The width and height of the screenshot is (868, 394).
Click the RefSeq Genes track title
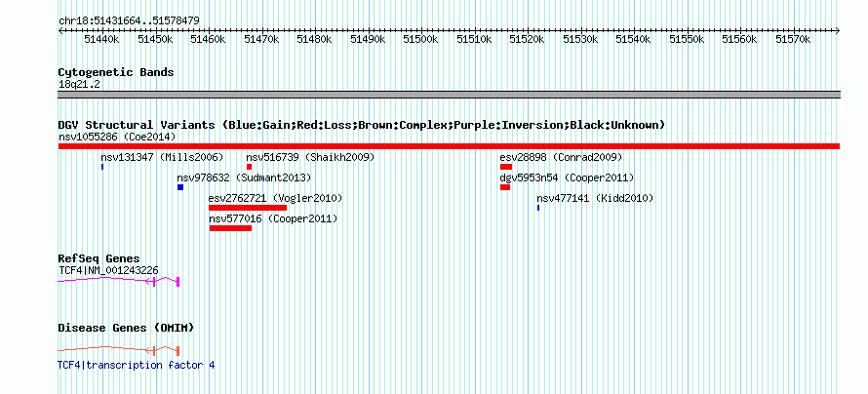[x=99, y=258]
